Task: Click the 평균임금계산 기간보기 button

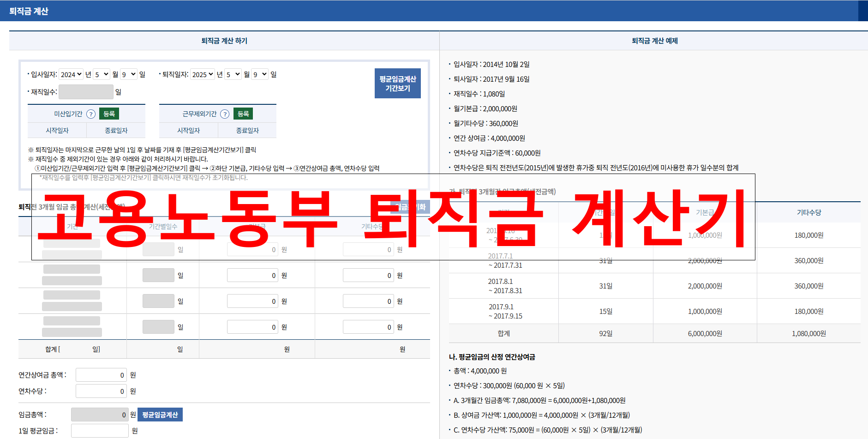Action: (x=398, y=84)
